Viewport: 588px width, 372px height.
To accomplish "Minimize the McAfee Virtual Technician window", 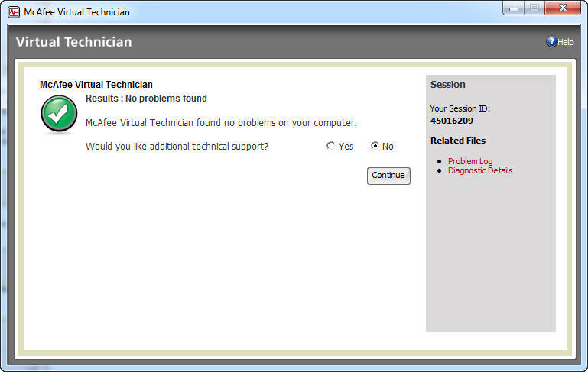I will pos(514,8).
